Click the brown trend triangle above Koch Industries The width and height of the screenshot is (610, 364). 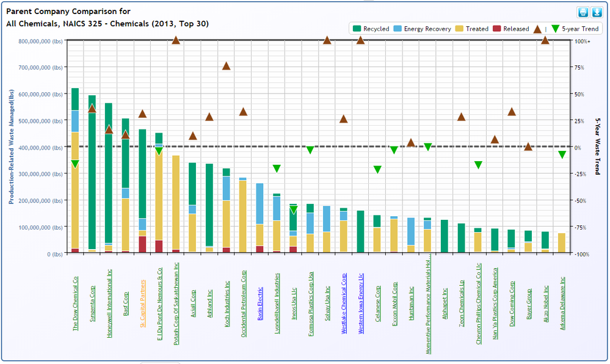[x=226, y=66]
